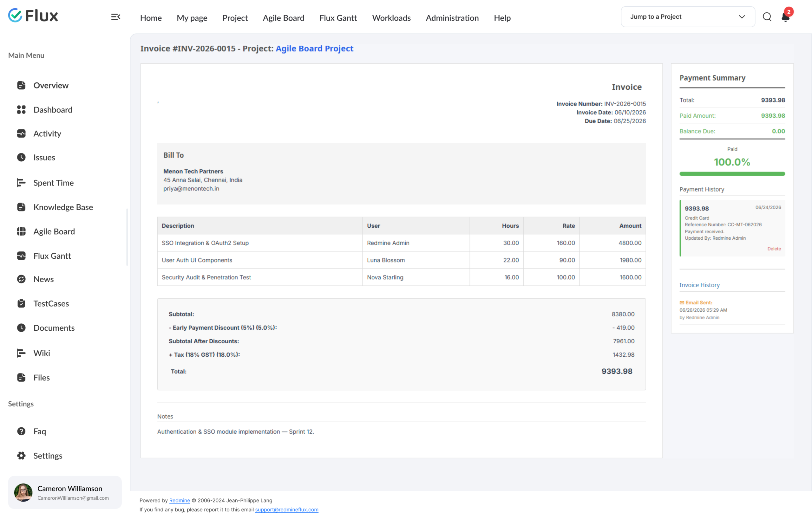Click the Agile Board grid icon in sidebar
The width and height of the screenshot is (812, 519).
coord(21,231)
